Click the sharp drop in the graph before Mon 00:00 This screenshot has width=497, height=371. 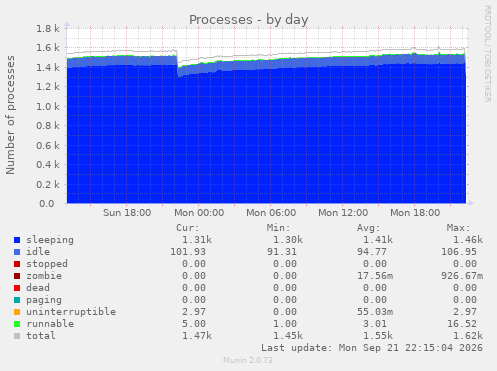click(x=178, y=63)
